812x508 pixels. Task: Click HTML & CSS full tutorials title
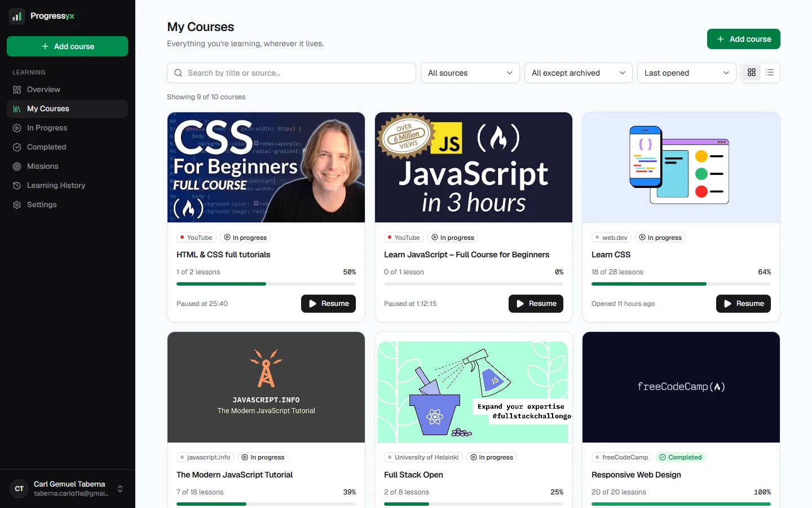click(x=223, y=255)
